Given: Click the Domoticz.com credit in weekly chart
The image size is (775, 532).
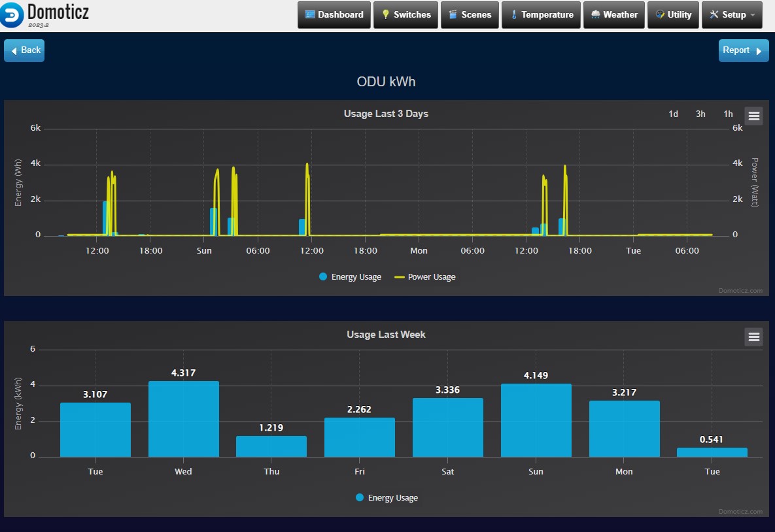Looking at the screenshot, I should [x=740, y=512].
